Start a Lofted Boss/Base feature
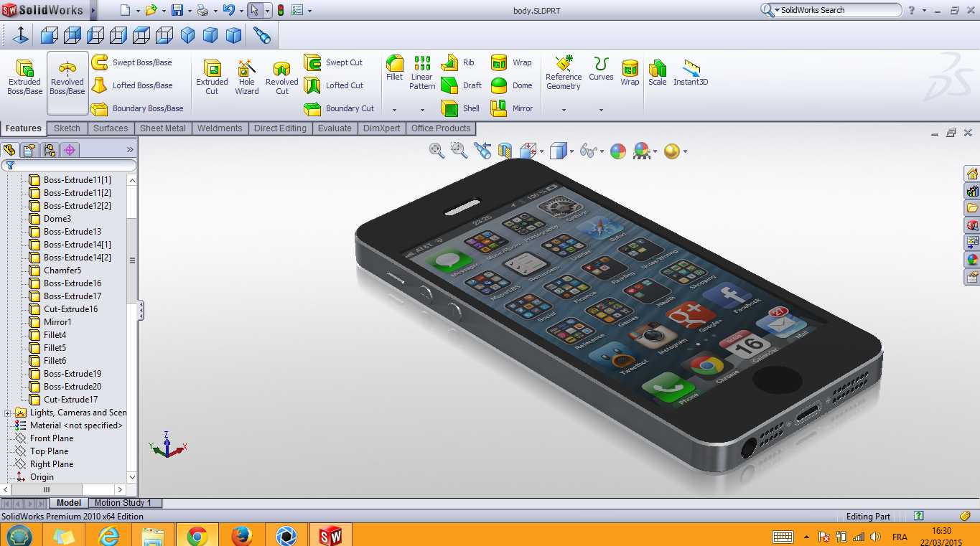This screenshot has width=980, height=546. tap(133, 85)
